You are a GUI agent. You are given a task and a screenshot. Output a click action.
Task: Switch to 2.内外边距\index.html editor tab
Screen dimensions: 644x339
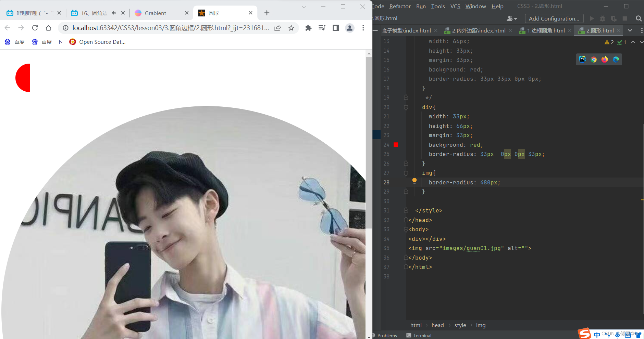pyautogui.click(x=478, y=30)
